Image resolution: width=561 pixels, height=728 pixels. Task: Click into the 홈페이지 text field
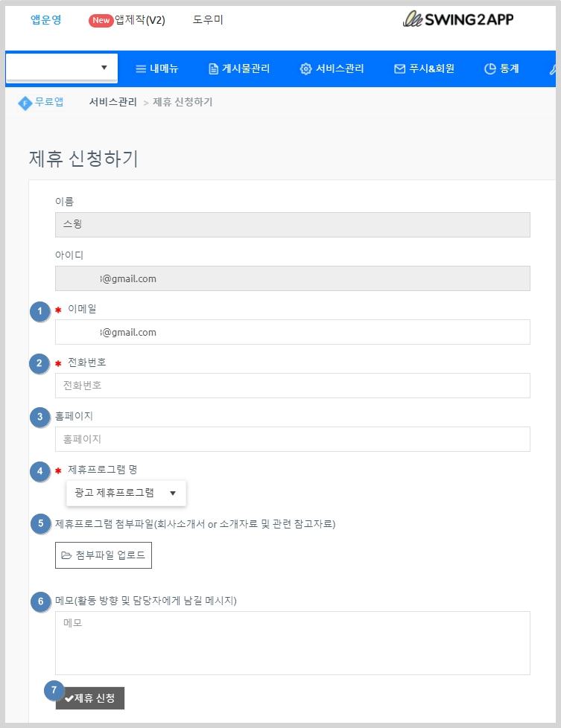tap(292, 439)
